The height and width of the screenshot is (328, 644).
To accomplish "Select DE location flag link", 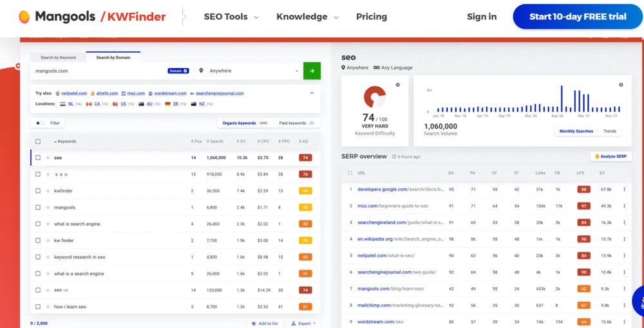I will pos(175,104).
